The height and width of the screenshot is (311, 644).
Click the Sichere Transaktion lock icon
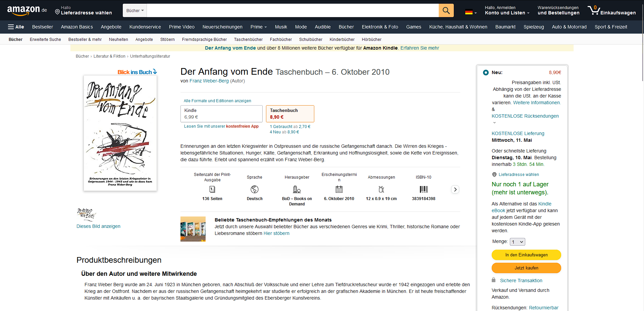pos(493,280)
